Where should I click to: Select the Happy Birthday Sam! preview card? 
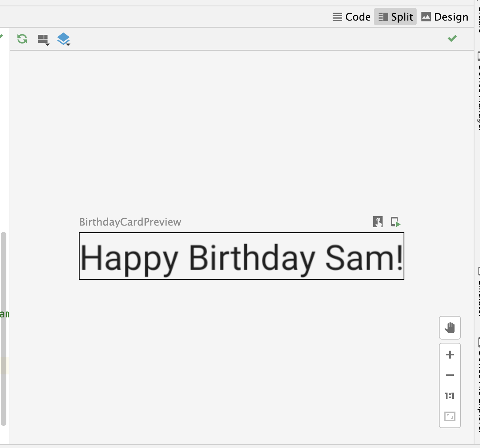(x=242, y=256)
